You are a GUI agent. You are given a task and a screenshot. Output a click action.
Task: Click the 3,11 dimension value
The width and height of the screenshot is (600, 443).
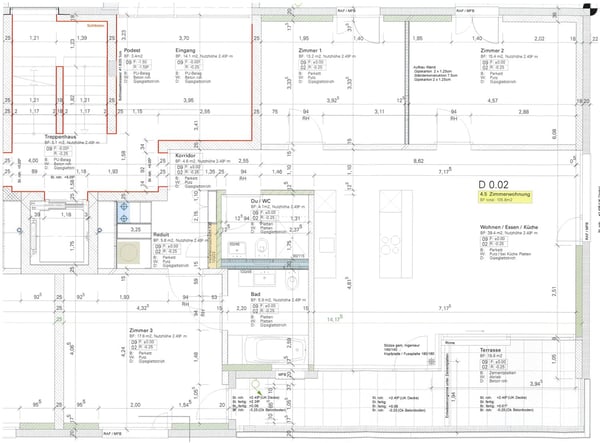click(x=379, y=111)
